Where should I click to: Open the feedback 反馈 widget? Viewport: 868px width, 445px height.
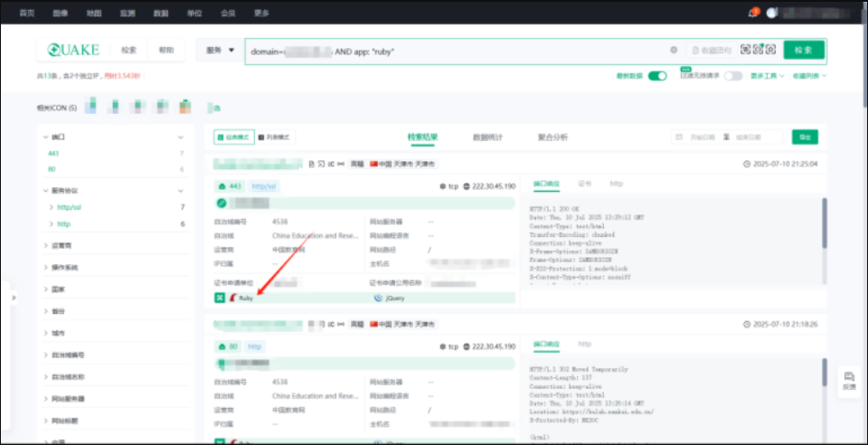[x=849, y=382]
